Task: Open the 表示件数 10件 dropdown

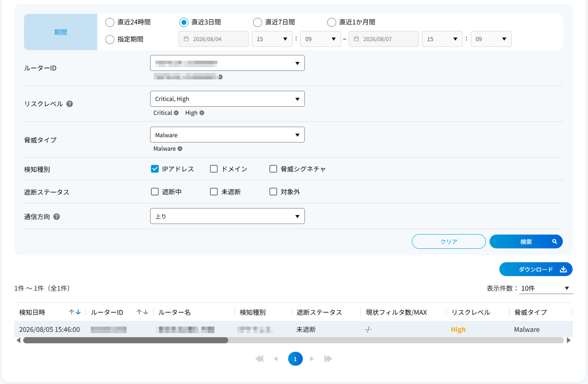Action: pos(546,288)
